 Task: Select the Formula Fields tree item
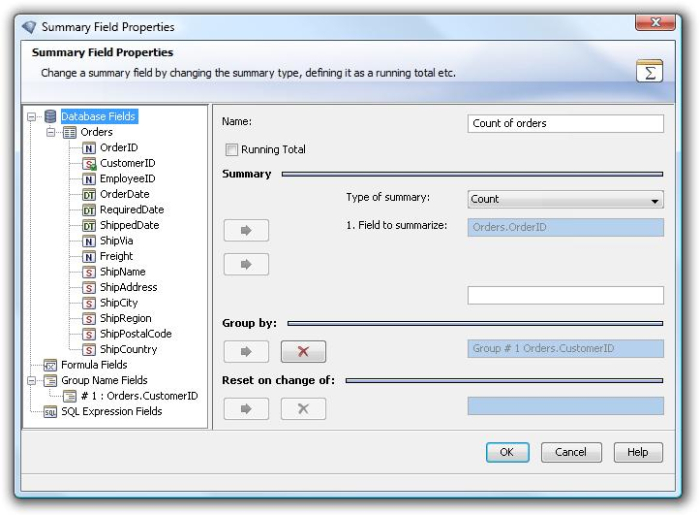[94, 365]
